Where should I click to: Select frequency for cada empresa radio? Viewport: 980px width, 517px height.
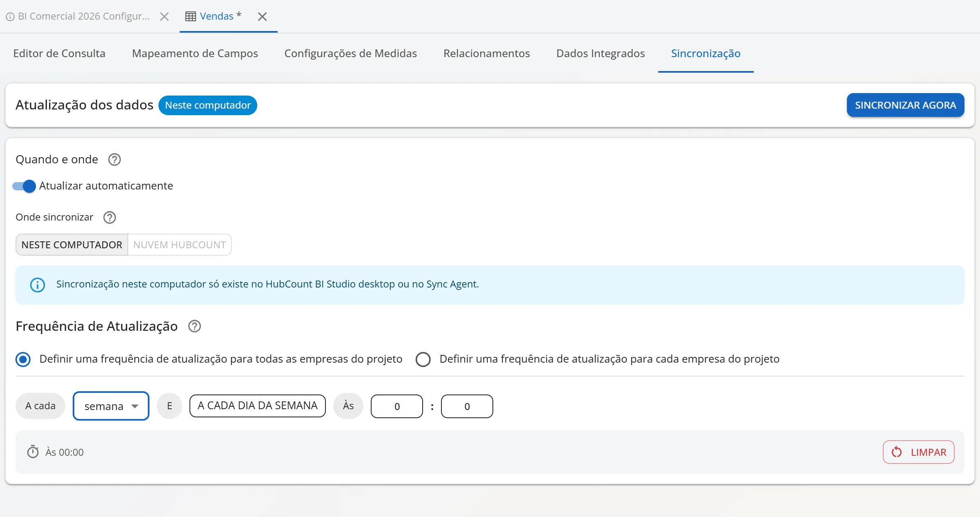(x=423, y=359)
